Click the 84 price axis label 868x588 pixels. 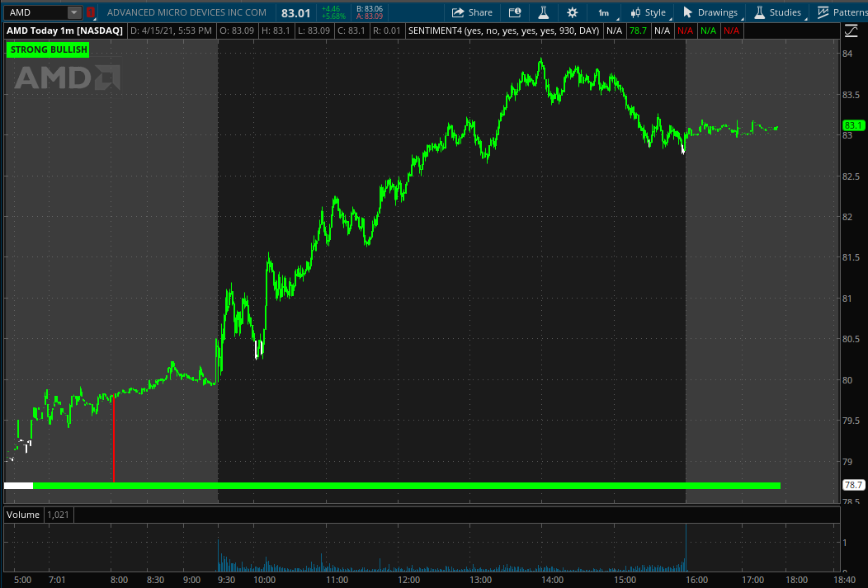847,54
